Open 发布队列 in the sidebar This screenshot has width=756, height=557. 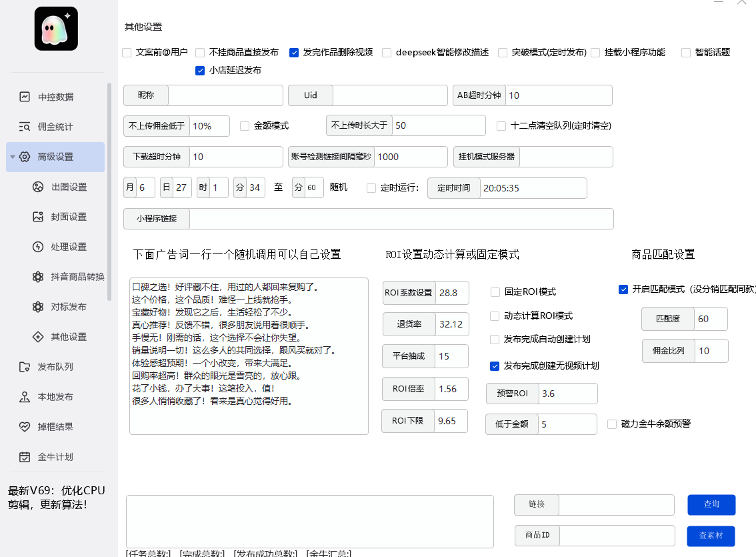[55, 367]
